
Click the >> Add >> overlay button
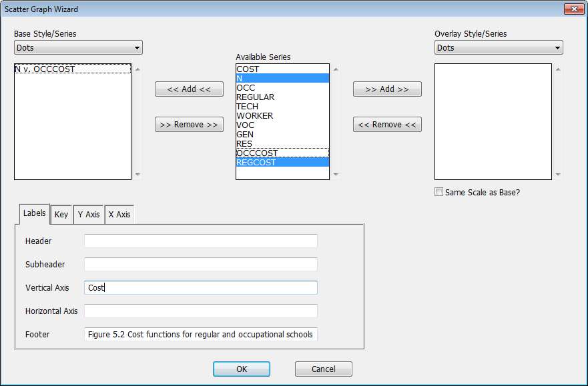click(x=387, y=89)
